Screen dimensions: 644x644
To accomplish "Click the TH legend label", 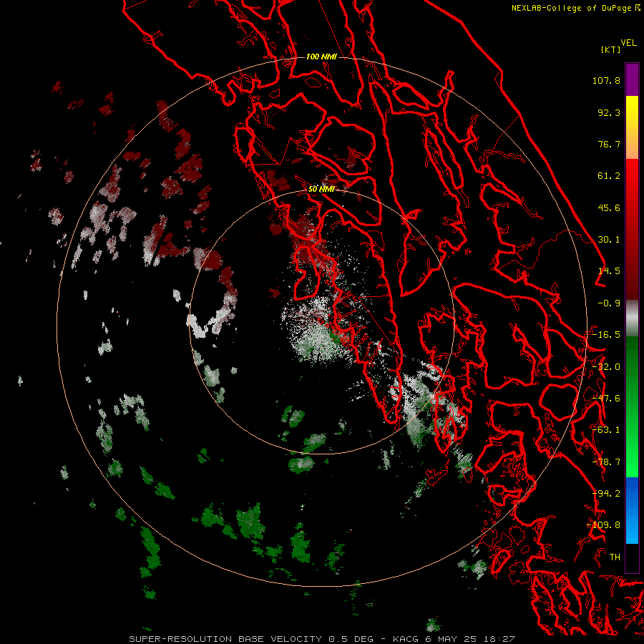I will pyautogui.click(x=615, y=557).
